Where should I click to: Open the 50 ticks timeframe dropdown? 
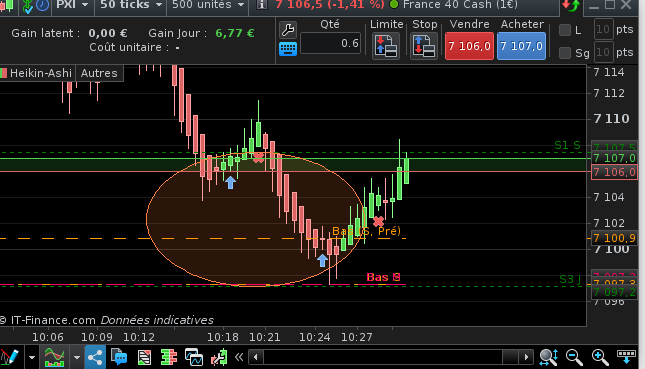[x=131, y=5]
